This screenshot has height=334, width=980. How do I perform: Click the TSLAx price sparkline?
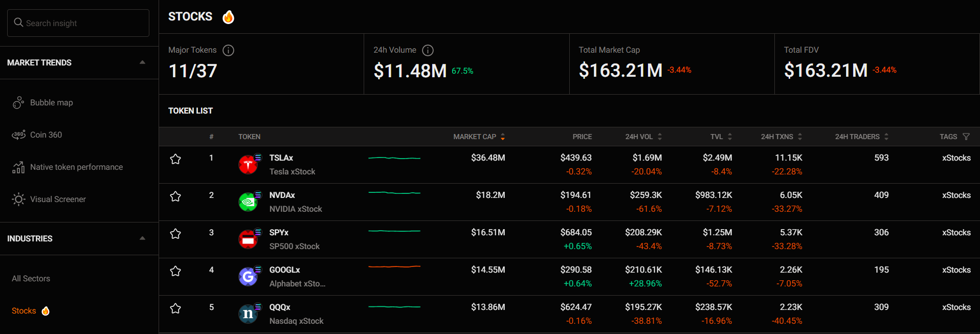pos(394,158)
